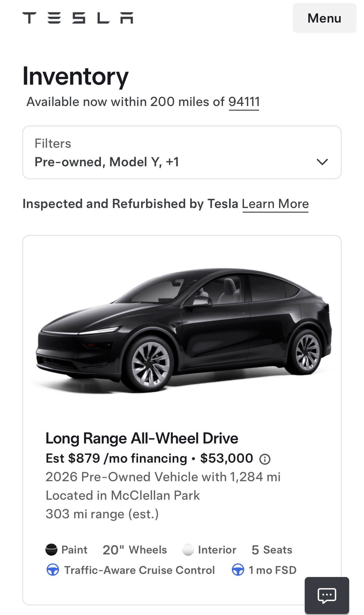
Task: Click the 94111 zip code link
Action: click(x=244, y=101)
